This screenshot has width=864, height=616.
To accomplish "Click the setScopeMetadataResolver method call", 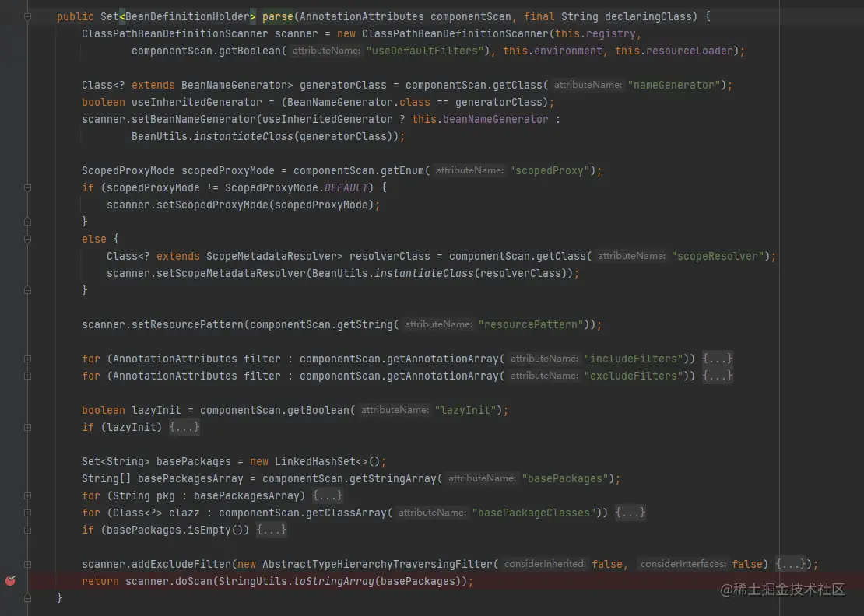I will point(231,273).
